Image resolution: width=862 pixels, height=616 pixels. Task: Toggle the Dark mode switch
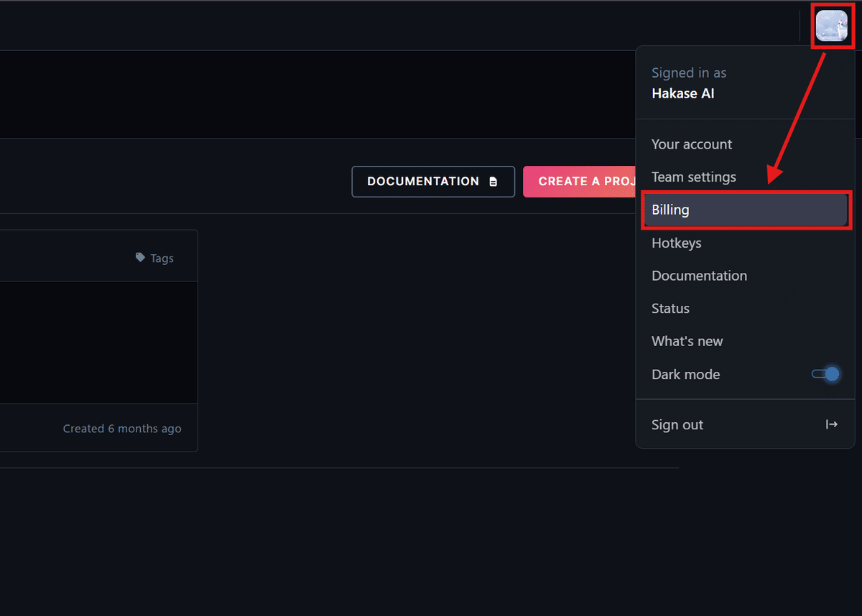tap(825, 374)
